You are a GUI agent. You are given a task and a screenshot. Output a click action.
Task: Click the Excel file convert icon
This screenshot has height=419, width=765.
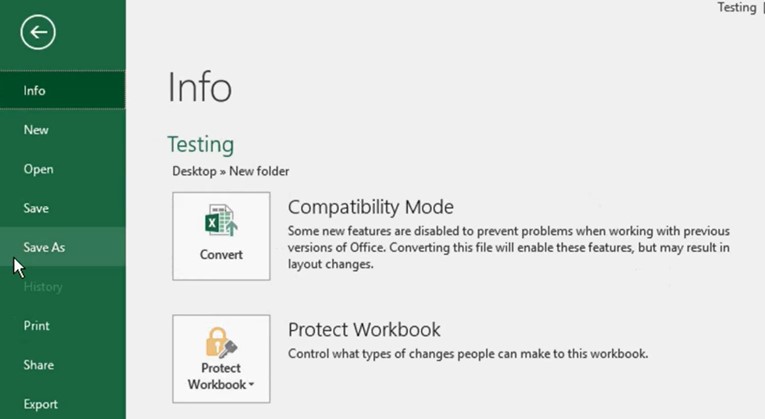[221, 220]
